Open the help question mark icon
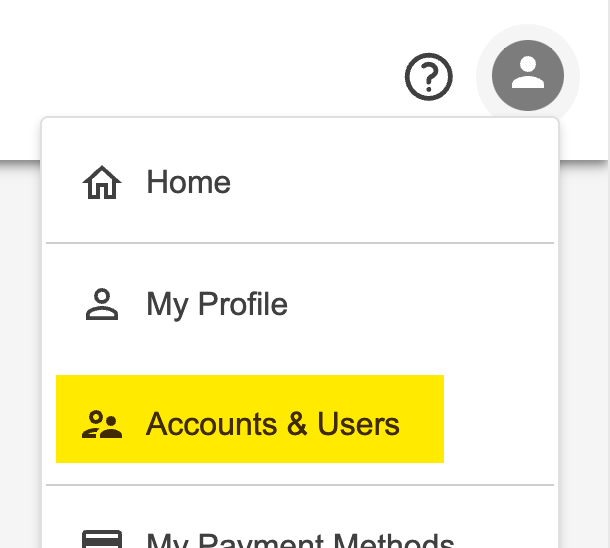Image resolution: width=610 pixels, height=548 pixels. [x=428, y=76]
